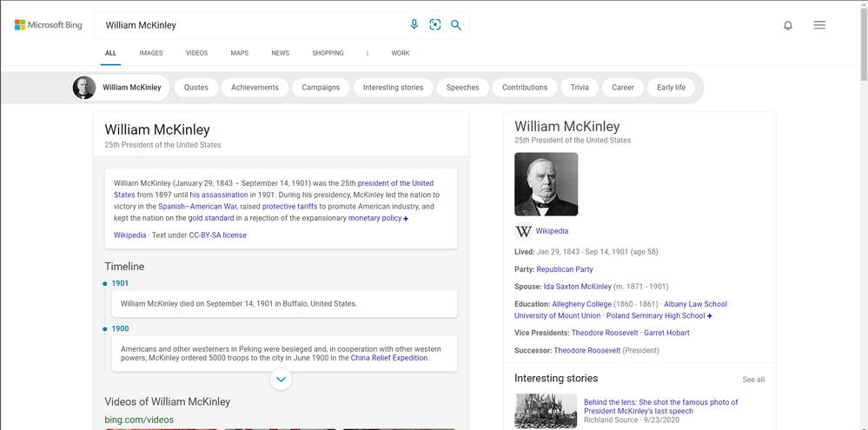Open the Ida Saxton McKinley link
The image size is (868, 430).
(578, 287)
